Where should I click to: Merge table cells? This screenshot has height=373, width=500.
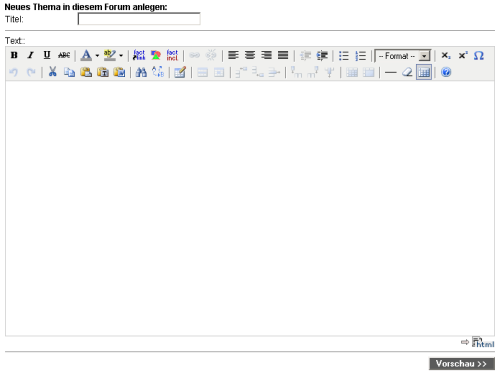pyautogui.click(x=369, y=72)
